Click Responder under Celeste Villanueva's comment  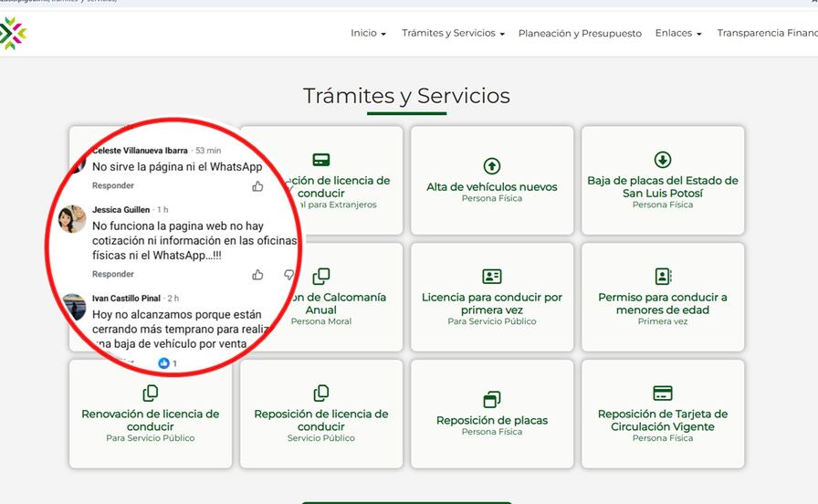click(x=112, y=185)
